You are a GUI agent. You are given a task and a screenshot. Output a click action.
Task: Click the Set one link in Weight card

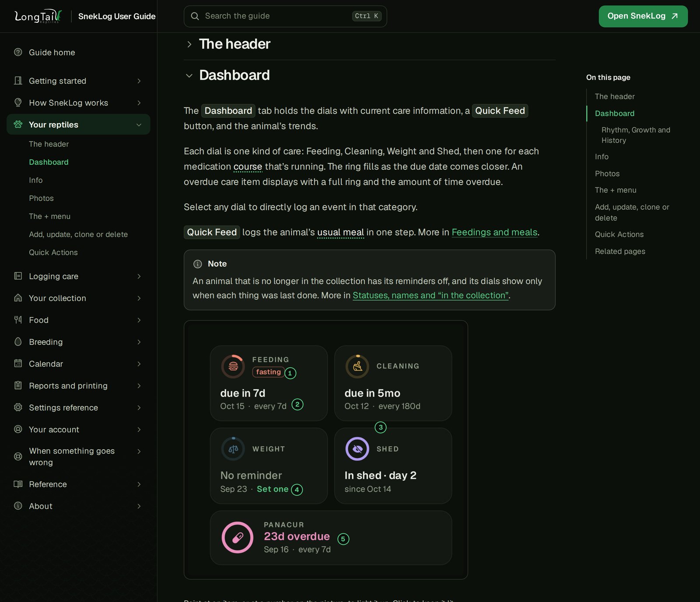[273, 489]
